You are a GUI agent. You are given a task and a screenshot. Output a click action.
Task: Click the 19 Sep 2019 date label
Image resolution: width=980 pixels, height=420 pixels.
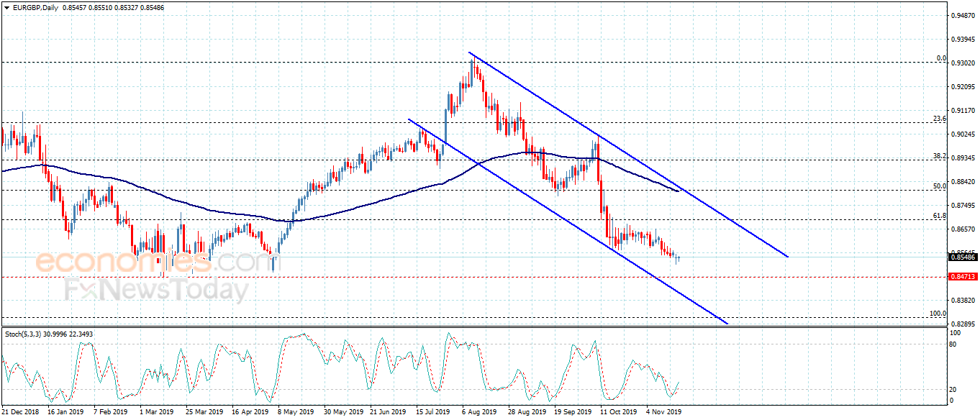573,413
